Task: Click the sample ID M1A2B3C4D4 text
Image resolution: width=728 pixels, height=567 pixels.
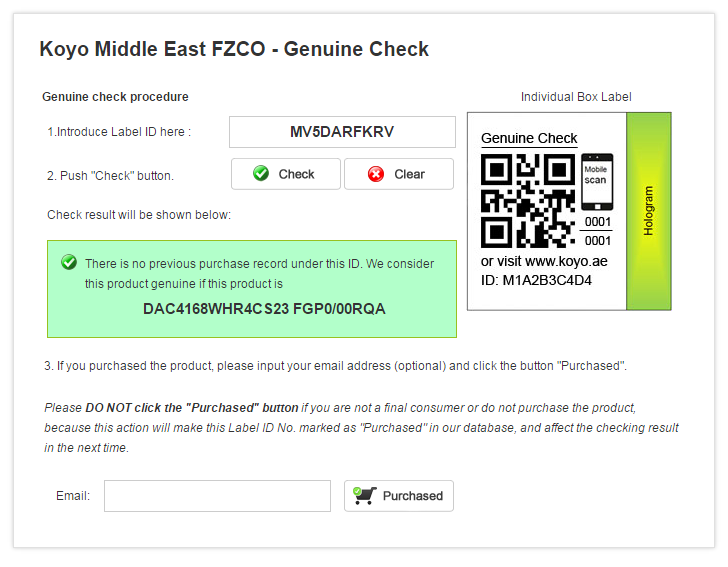Action: [x=547, y=280]
